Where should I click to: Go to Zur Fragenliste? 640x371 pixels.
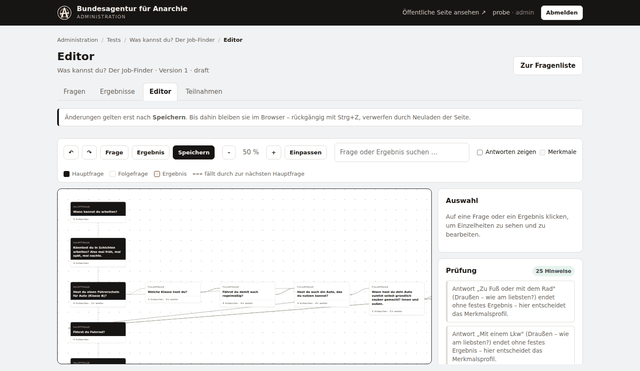pyautogui.click(x=548, y=66)
